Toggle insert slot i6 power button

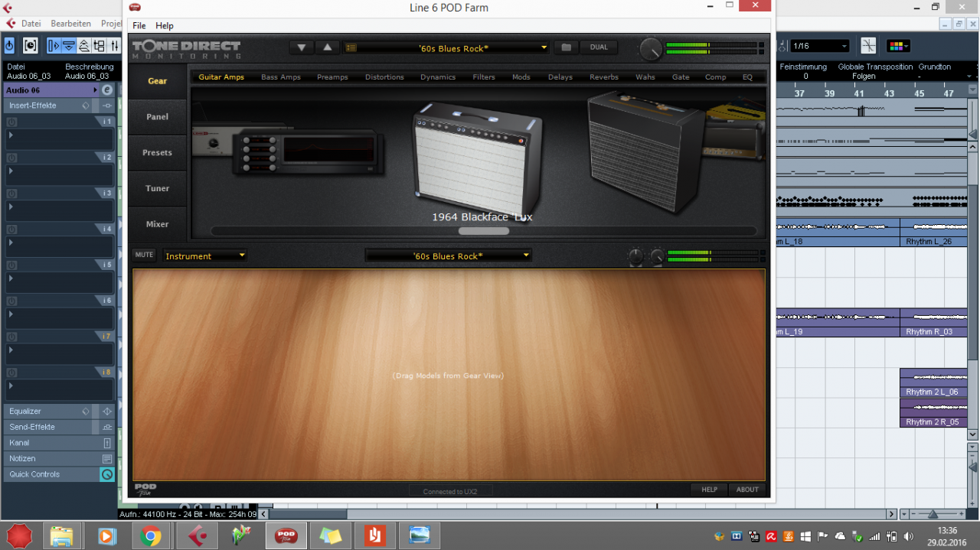point(13,301)
